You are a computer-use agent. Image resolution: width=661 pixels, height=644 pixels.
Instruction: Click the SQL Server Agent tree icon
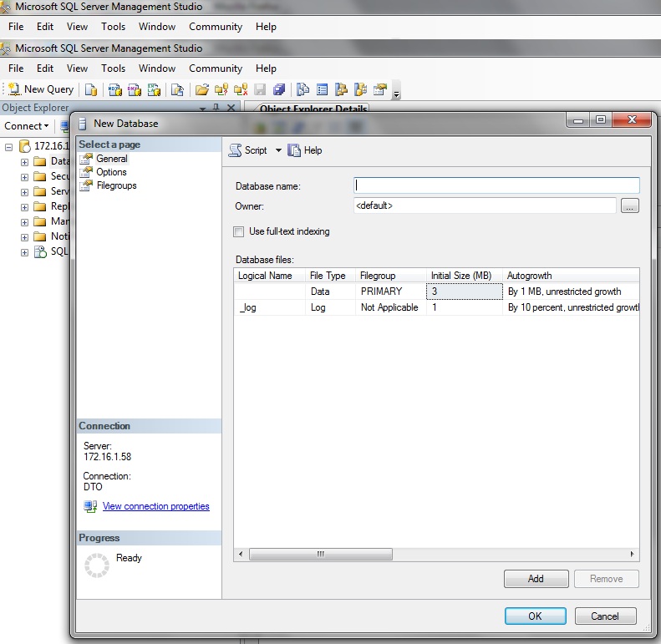(40, 251)
